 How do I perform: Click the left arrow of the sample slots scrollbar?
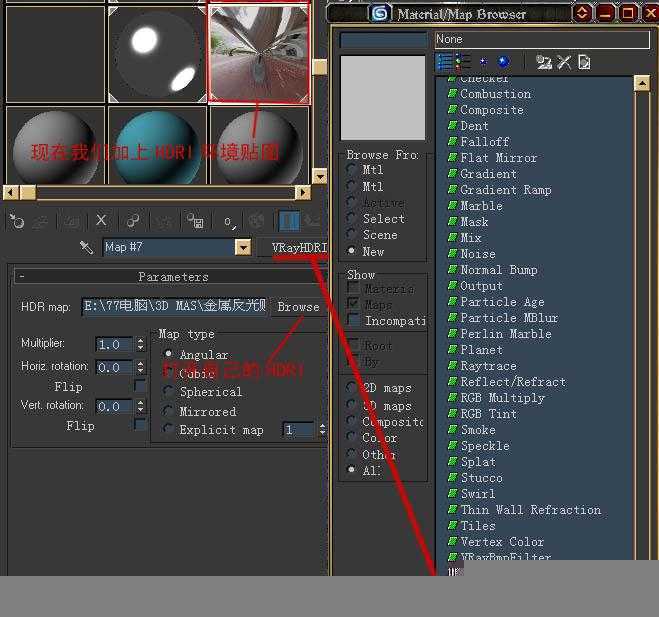(11, 193)
